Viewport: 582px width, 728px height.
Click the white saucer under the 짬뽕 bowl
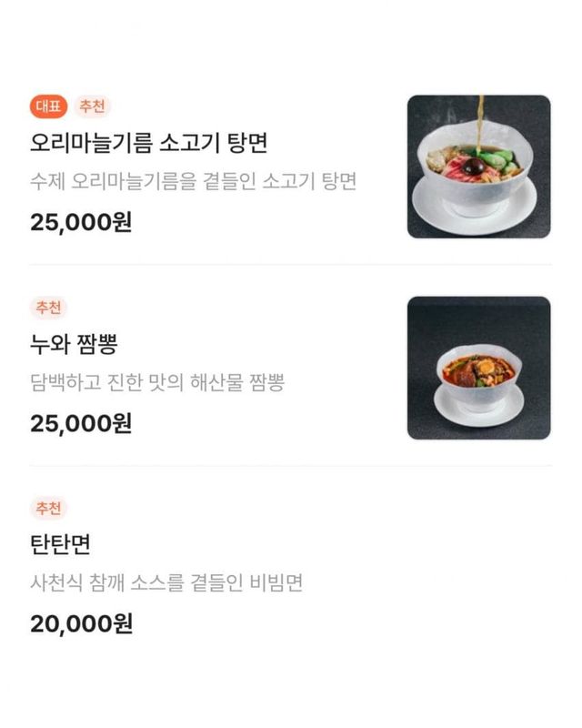(x=478, y=411)
